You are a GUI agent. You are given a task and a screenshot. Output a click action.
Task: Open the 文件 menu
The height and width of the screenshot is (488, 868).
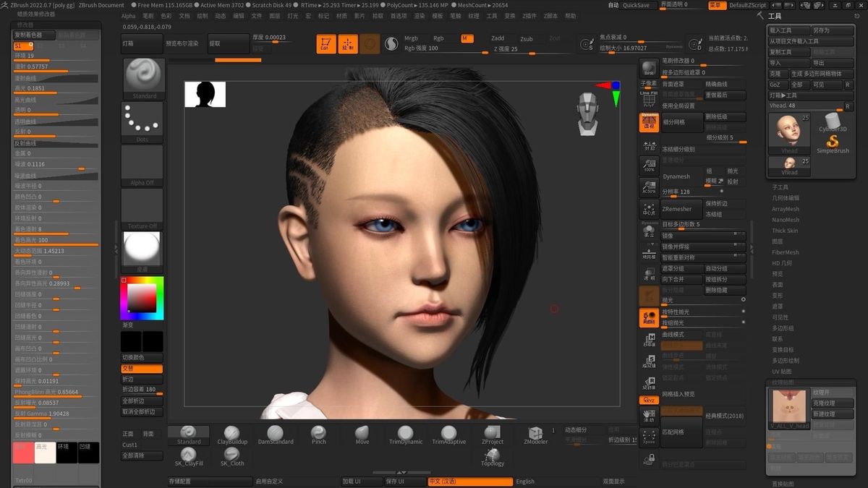(x=257, y=15)
